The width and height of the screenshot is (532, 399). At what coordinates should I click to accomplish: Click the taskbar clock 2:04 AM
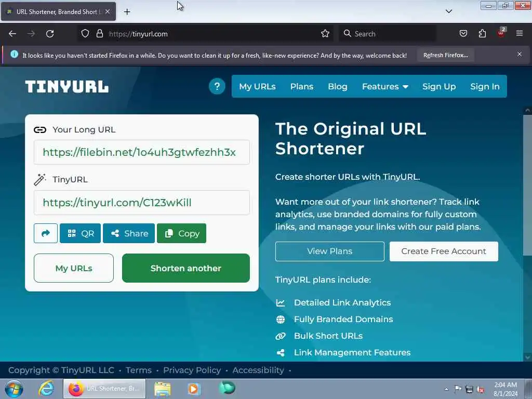[506, 385]
